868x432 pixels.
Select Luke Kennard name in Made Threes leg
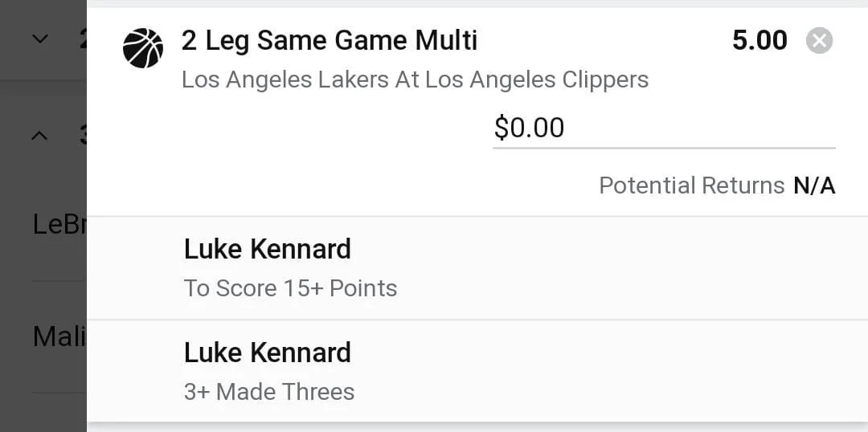tap(268, 353)
